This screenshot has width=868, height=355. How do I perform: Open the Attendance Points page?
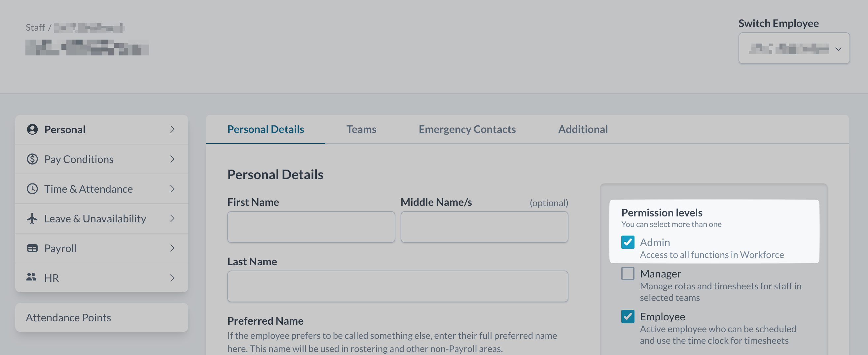pos(68,317)
